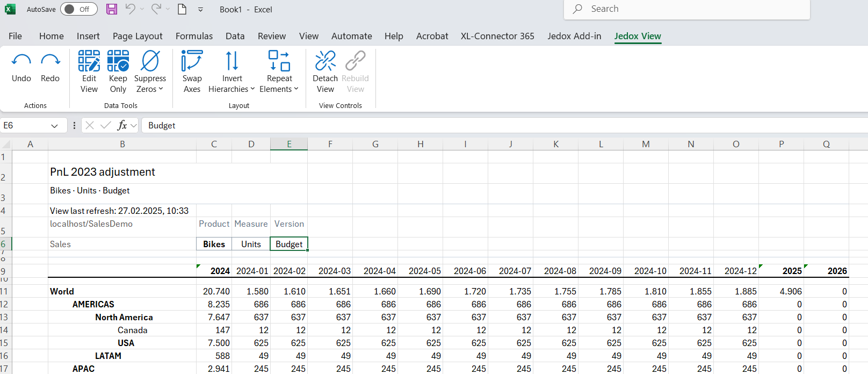
Task: Expand the Name Box dropdown arrow
Action: point(54,126)
